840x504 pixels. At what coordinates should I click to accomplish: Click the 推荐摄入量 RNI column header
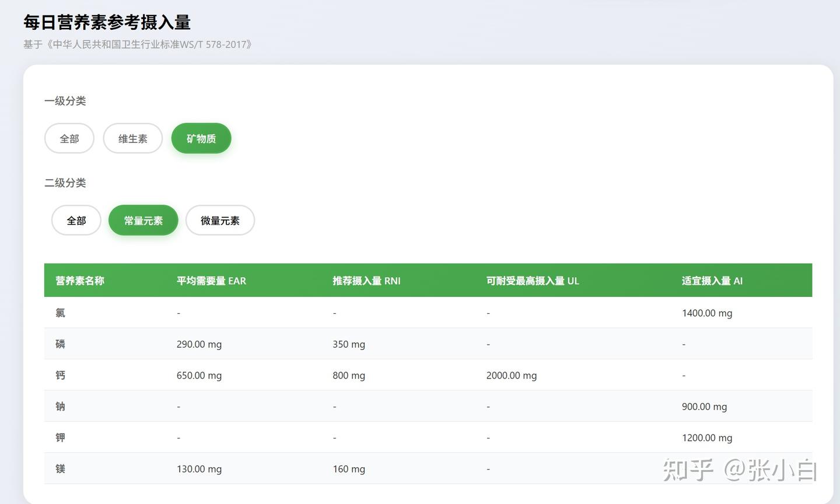(x=366, y=281)
